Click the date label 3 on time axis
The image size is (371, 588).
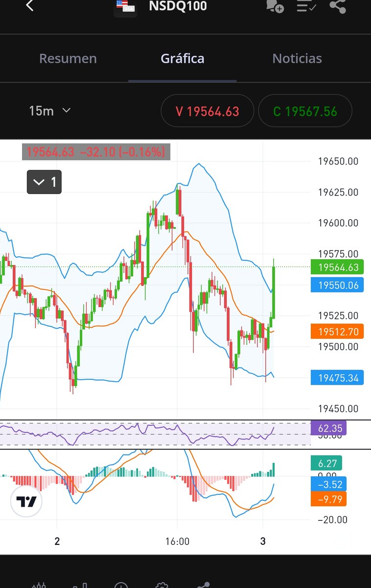263,541
